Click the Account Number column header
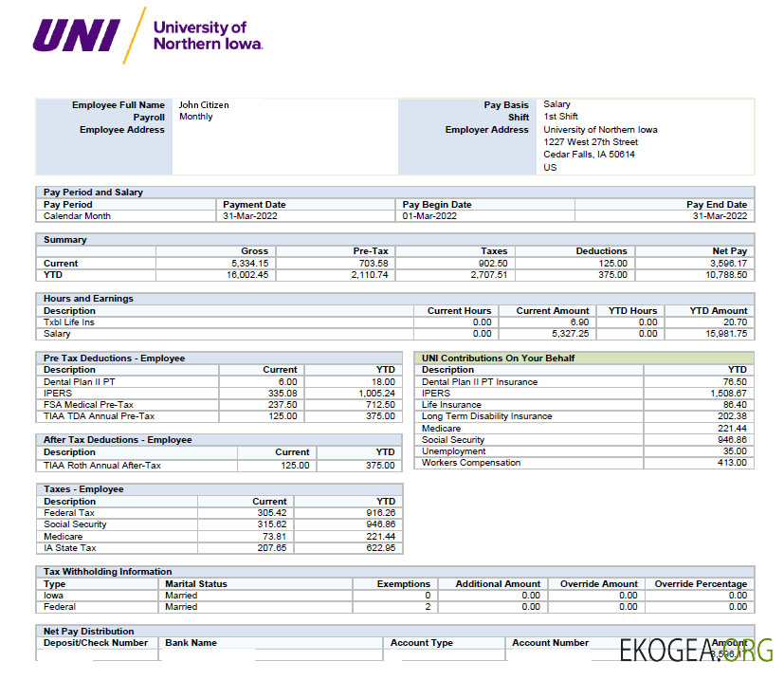Screen dimensions: 784x680 (550, 643)
